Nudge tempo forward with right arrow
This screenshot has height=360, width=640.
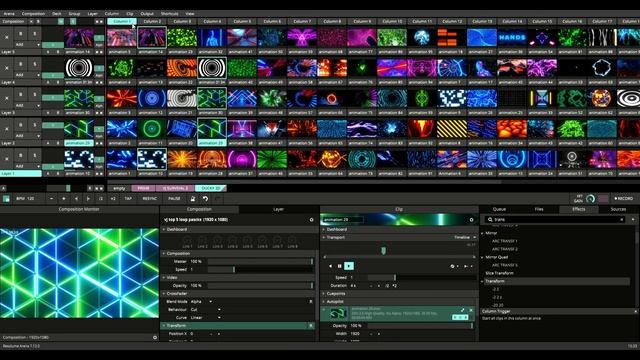89,199
